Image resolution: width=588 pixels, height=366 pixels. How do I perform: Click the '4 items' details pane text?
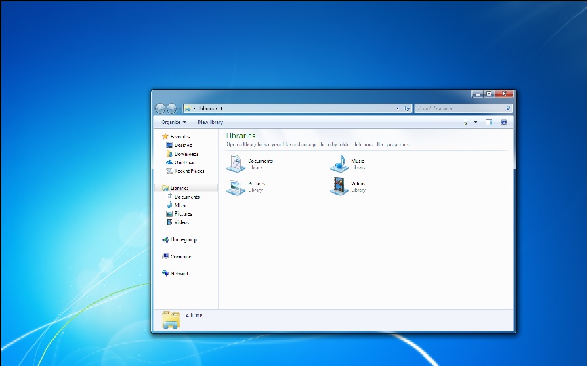coord(194,316)
